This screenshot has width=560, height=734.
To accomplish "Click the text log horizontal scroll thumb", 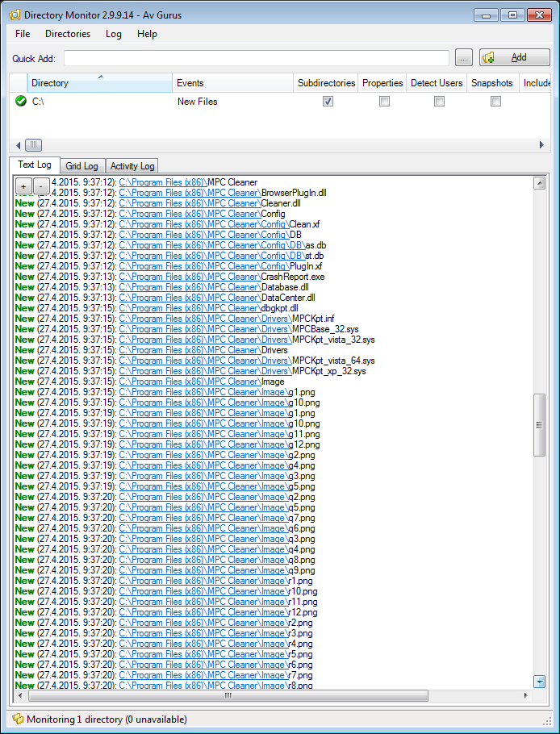I will coord(228,695).
